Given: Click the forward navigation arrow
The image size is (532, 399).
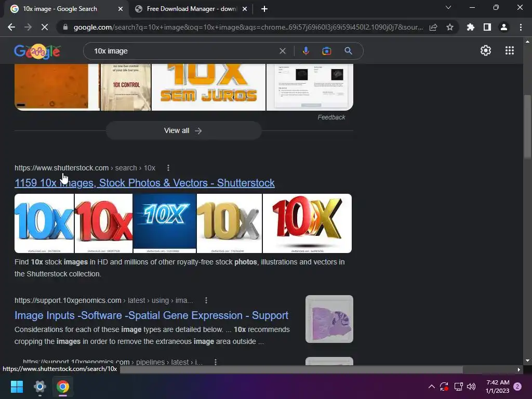Looking at the screenshot, I should tap(28, 27).
